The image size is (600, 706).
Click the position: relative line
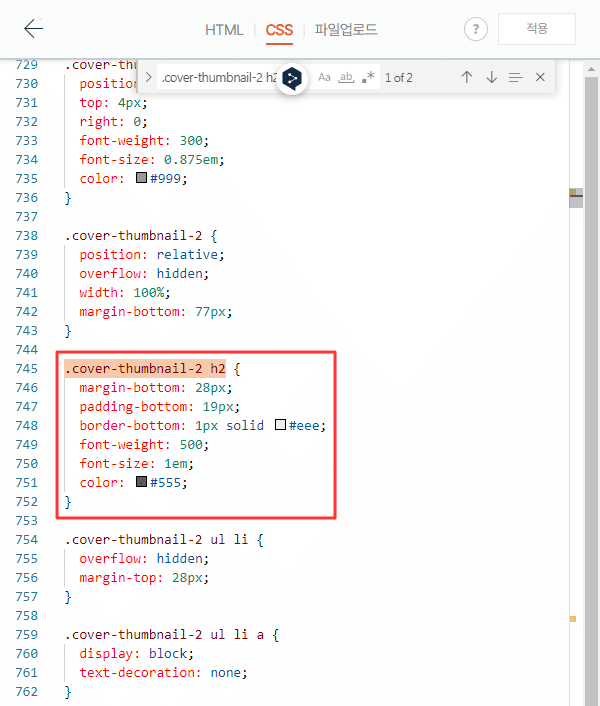tap(152, 255)
